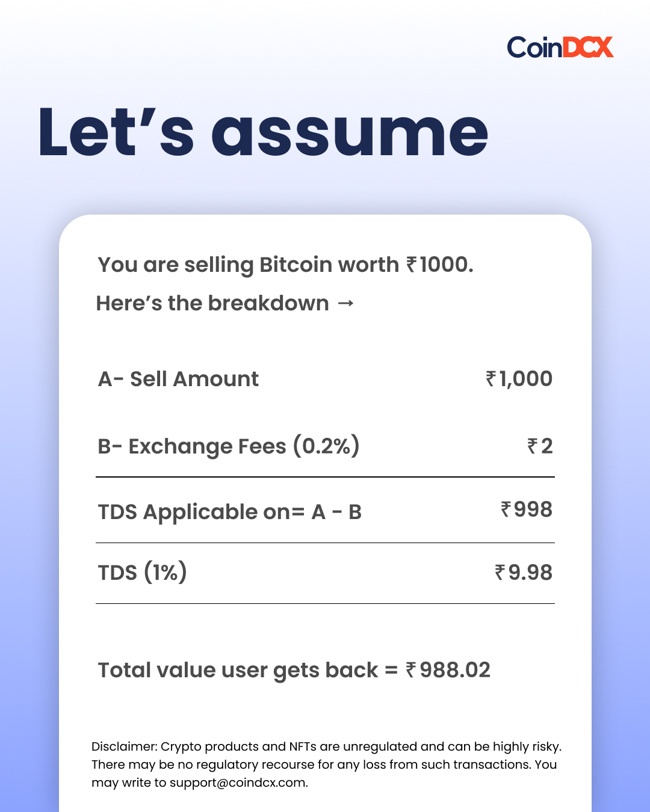Screen dimensions: 650x812
Task: Click the rupee symbol beside exchange fee 2
Action: (x=533, y=446)
